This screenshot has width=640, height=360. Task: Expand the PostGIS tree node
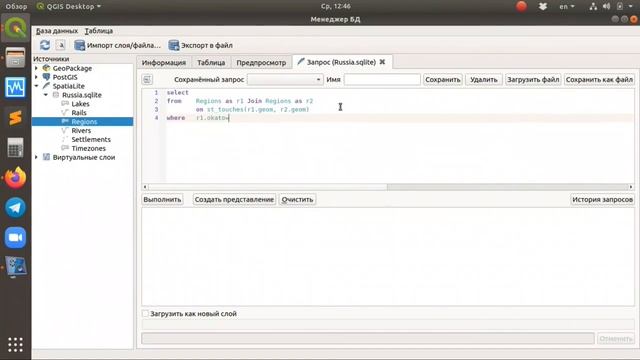tap(36, 77)
